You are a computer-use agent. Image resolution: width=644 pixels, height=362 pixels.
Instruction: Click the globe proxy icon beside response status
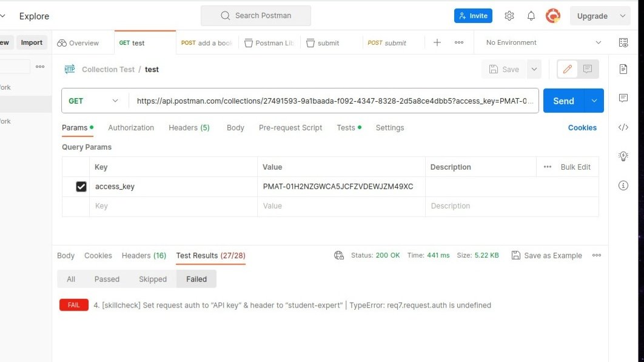(x=338, y=255)
